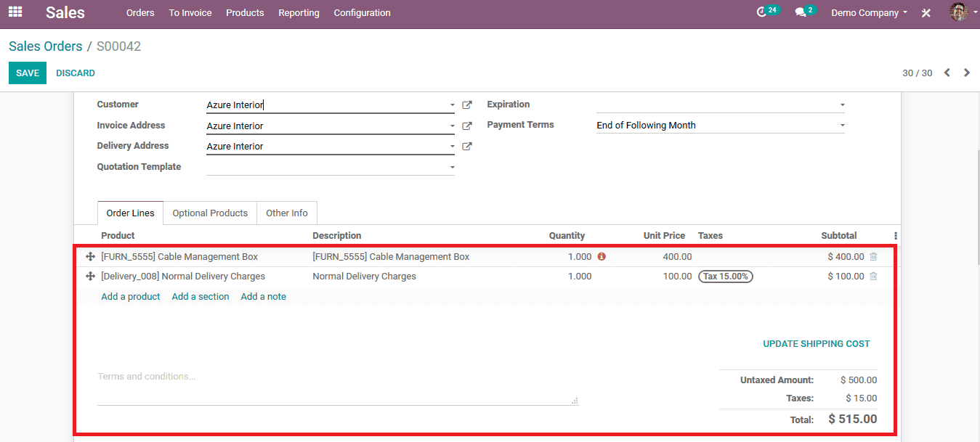Click the quantity 1.000 of Cable Management Box
Image resolution: width=980 pixels, height=442 pixels.
[580, 257]
